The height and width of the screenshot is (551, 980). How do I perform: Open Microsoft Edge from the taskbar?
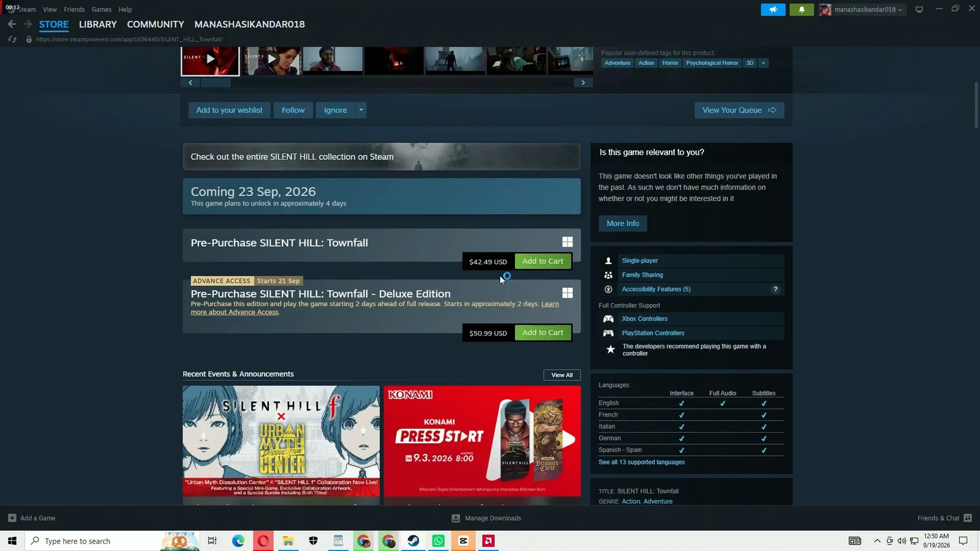pos(238,541)
